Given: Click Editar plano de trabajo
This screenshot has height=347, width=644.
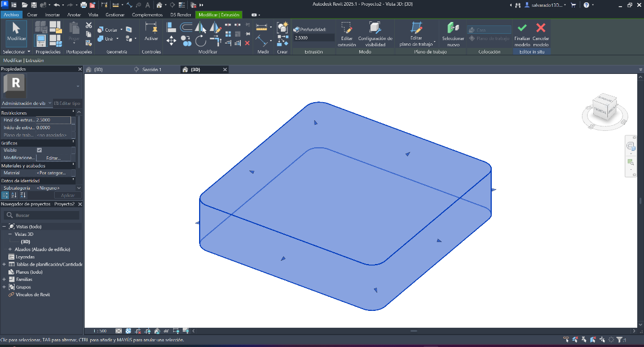Looking at the screenshot, I should click(x=416, y=34).
